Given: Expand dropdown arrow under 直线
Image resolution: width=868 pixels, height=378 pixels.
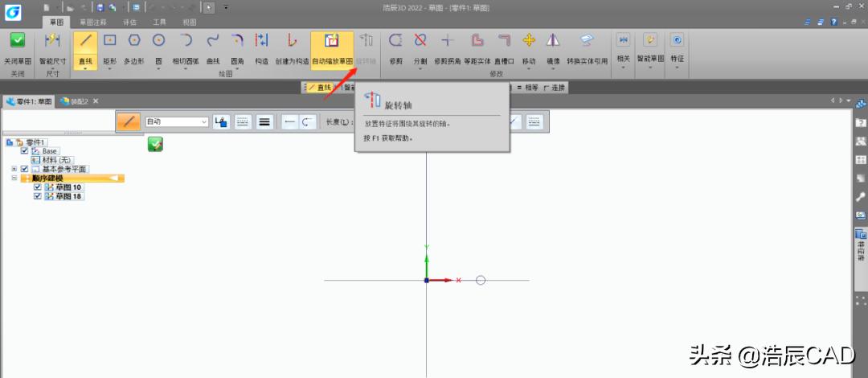Looking at the screenshot, I should [x=85, y=68].
